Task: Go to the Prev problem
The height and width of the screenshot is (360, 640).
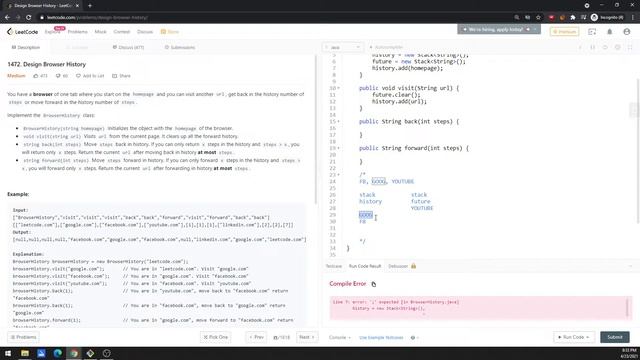Action: (x=257, y=337)
